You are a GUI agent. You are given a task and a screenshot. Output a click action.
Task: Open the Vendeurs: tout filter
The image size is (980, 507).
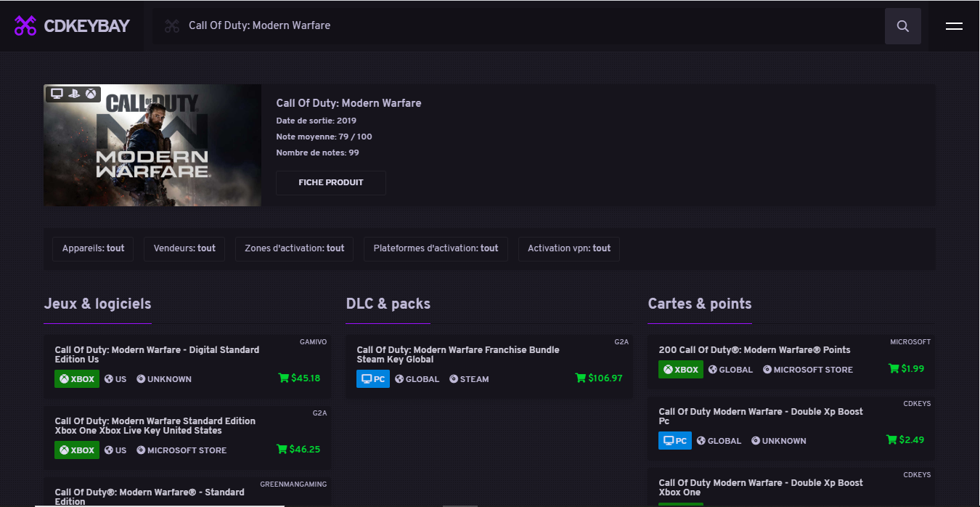tap(184, 248)
